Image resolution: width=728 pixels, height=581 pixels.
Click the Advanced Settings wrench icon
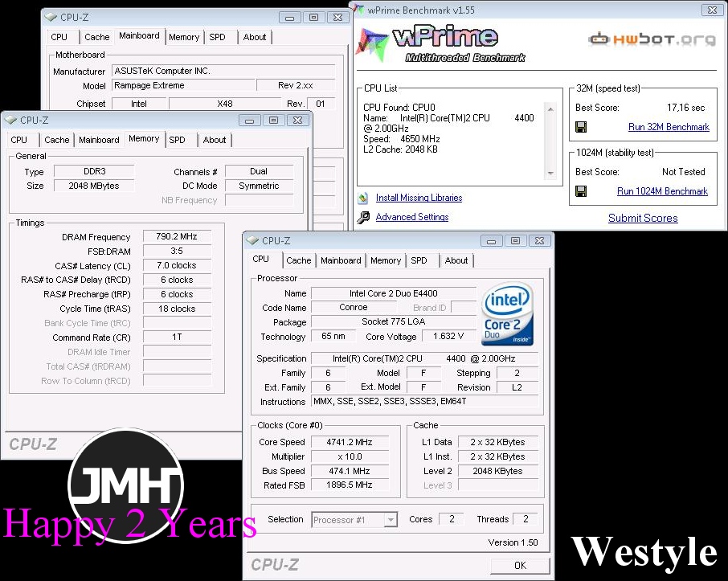(363, 217)
